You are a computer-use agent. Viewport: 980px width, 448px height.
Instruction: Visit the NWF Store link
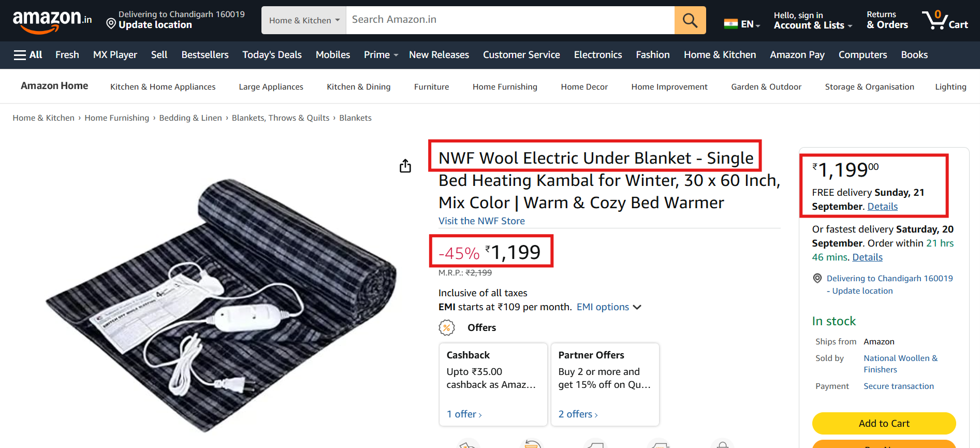tap(481, 221)
